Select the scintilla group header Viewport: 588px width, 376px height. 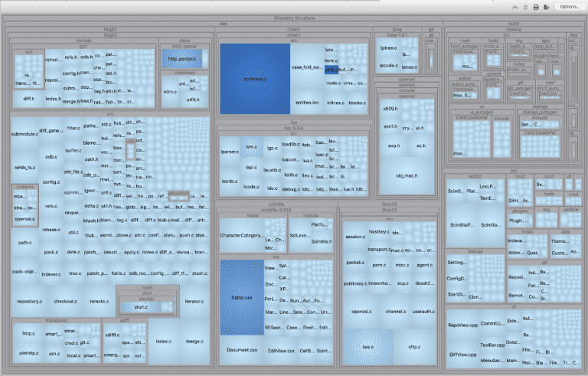tap(276, 205)
